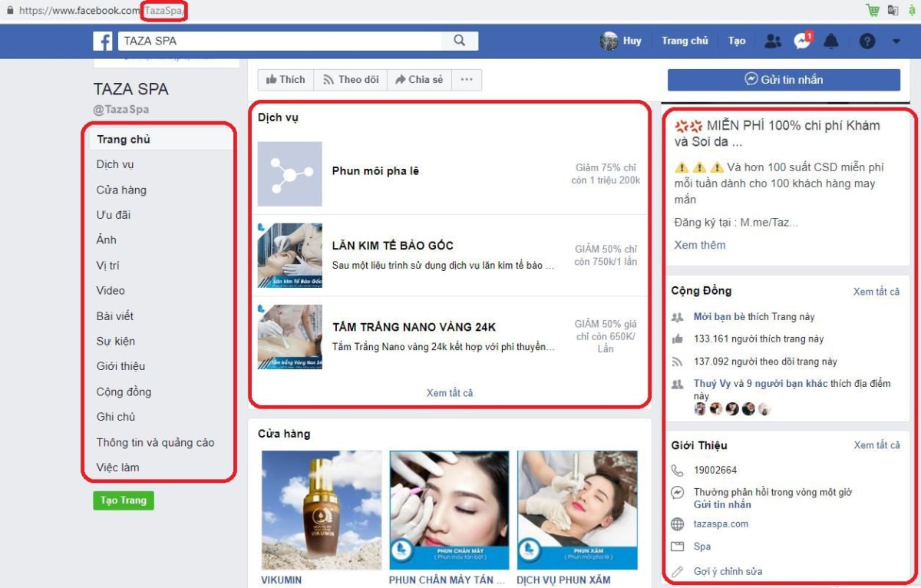Screen dimensions: 921x588
Task: Click the shopping cart extension icon
Action: click(x=873, y=10)
